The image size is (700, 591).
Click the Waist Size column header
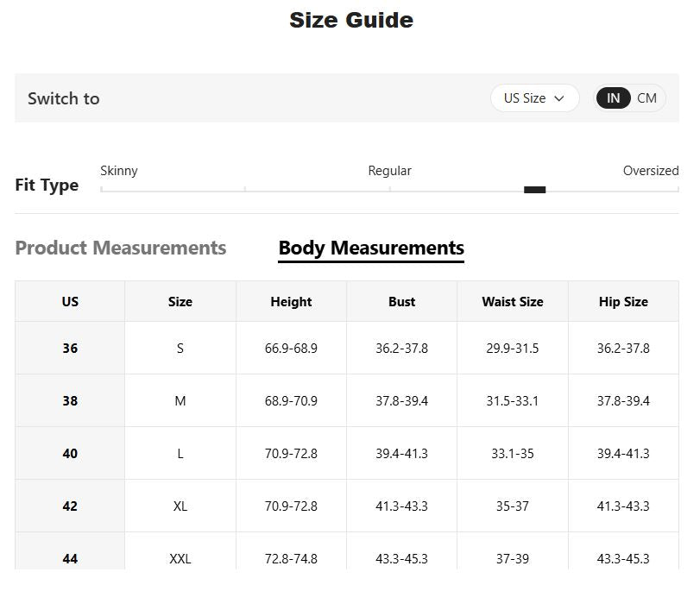[513, 301]
